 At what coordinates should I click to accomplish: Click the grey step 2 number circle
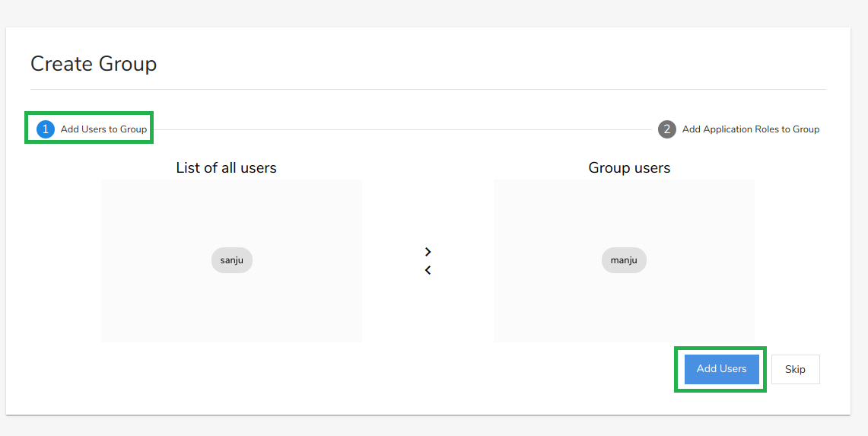[x=666, y=129]
